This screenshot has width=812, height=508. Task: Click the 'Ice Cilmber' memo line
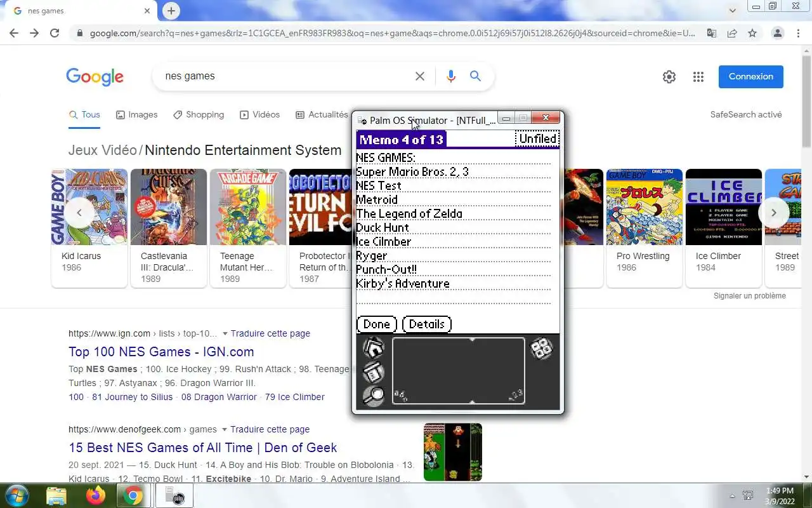tap(384, 241)
